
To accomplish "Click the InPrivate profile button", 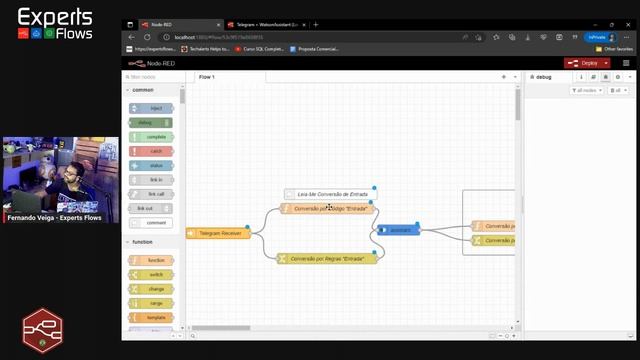I will pyautogui.click(x=600, y=37).
